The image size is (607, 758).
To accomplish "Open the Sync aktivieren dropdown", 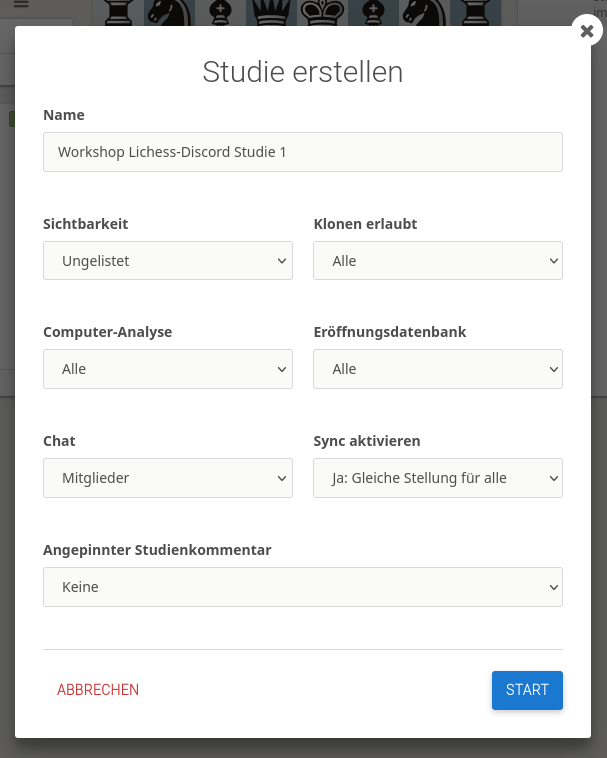I will [x=438, y=478].
